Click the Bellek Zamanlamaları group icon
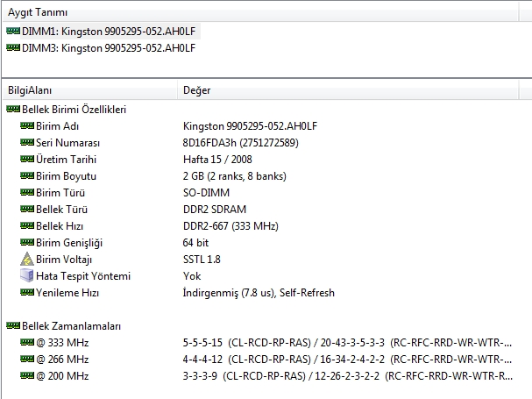 pos(13,325)
